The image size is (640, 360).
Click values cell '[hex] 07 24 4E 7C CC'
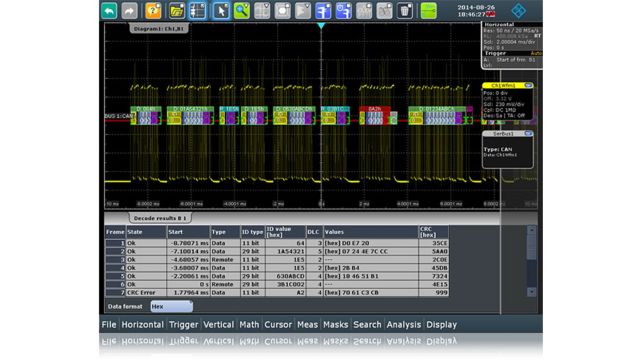pyautogui.click(x=371, y=251)
